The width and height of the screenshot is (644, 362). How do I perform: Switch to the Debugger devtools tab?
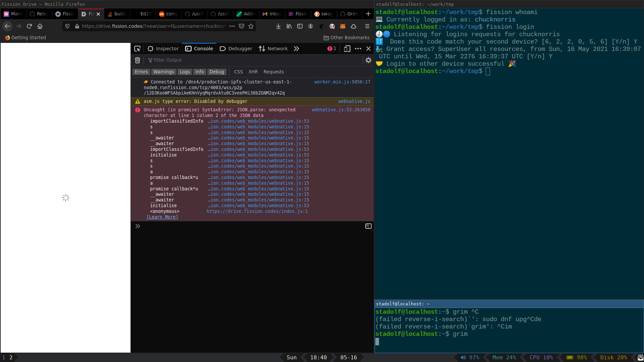coord(236,49)
